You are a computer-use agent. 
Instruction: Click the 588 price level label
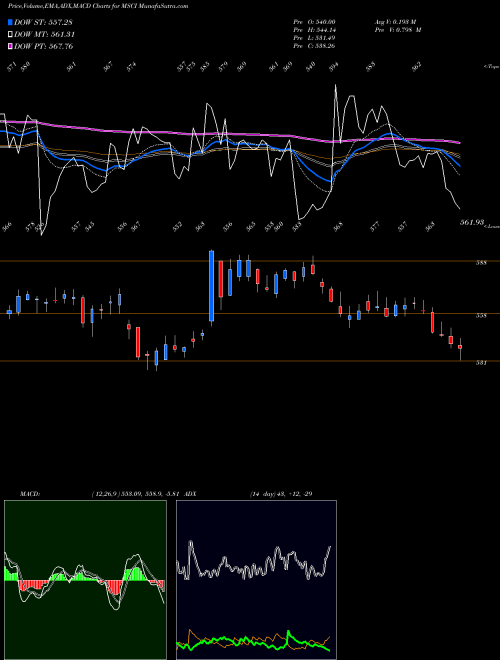coord(481,263)
